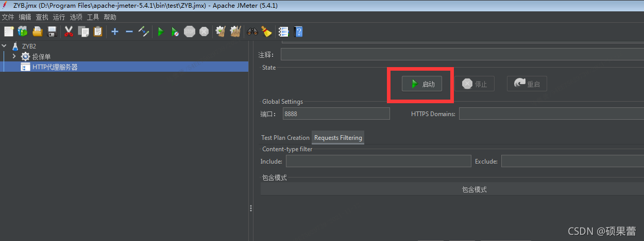Click the Cut scissors icon
Screen dimensions: 644x241
69,31
